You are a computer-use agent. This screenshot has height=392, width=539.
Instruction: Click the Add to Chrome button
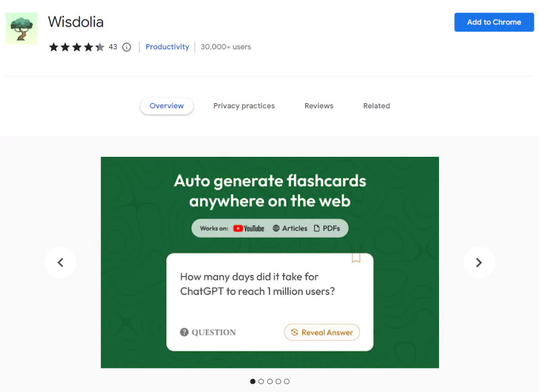coord(494,22)
